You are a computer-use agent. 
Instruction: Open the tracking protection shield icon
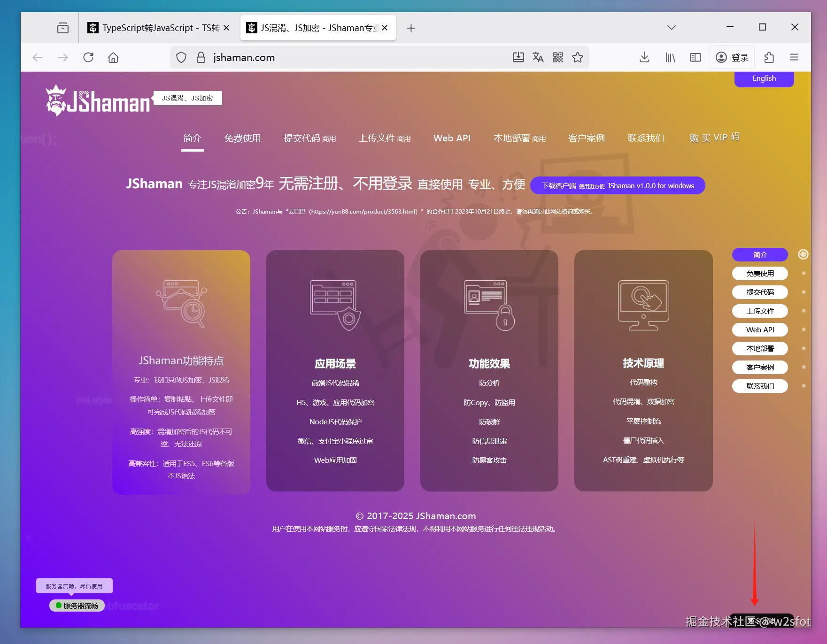181,57
